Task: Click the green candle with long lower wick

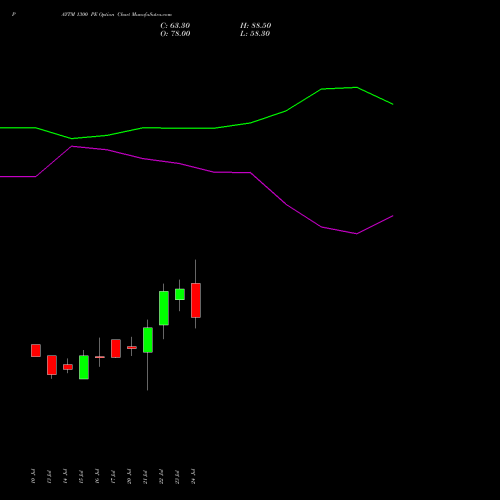Action: coord(148,340)
